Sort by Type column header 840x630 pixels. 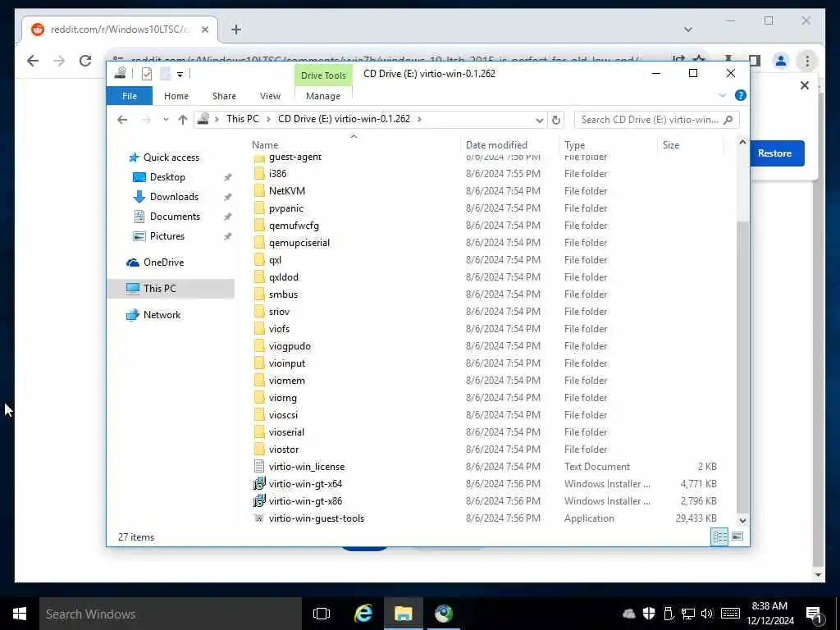tap(608, 144)
